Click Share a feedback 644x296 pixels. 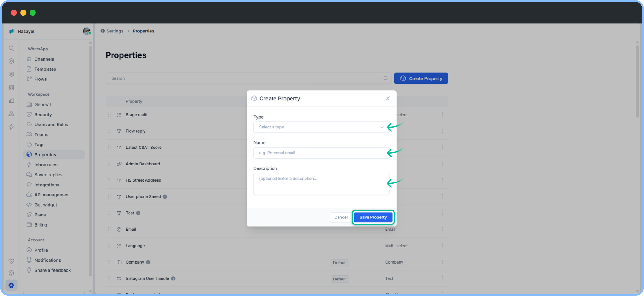coord(52,270)
